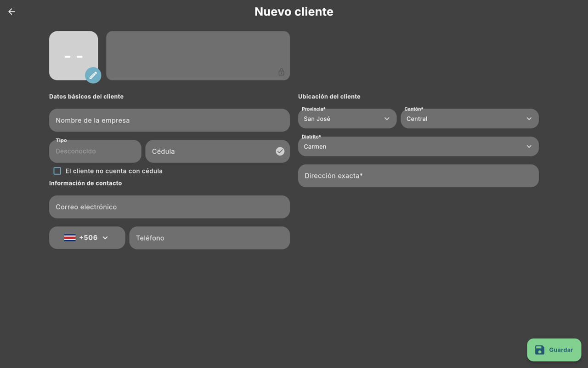Click the Dirección exacta field
The image size is (588, 368).
click(418, 176)
